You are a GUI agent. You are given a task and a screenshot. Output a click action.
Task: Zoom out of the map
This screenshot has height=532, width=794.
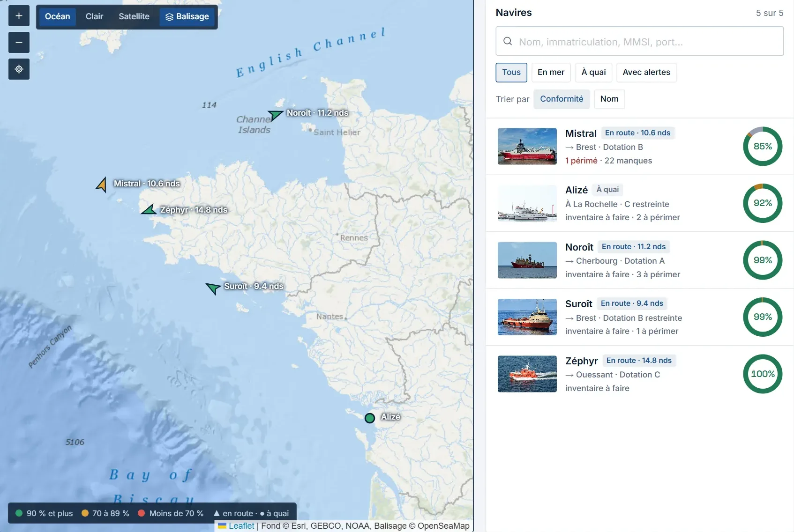pos(19,43)
